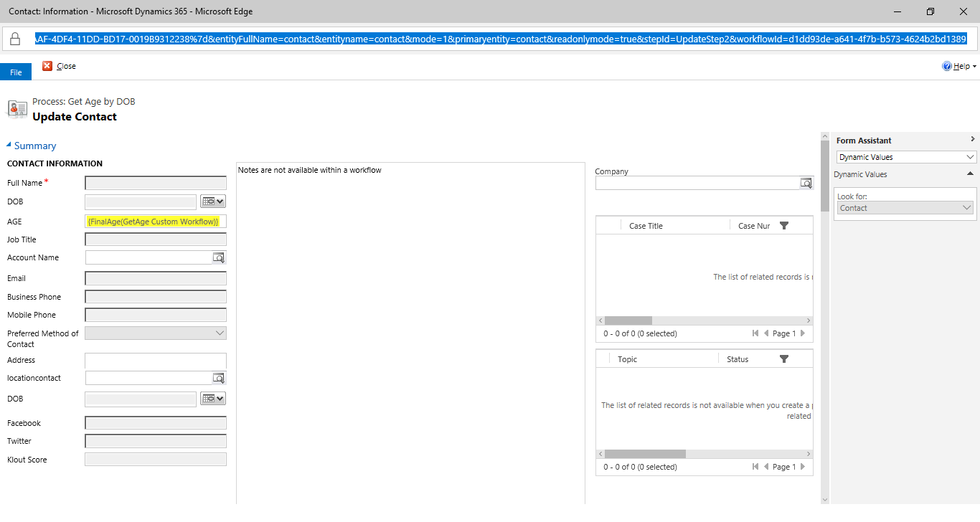The image size is (980, 522).
Task: Restore the Edge window size
Action: pyautogui.click(x=930, y=11)
